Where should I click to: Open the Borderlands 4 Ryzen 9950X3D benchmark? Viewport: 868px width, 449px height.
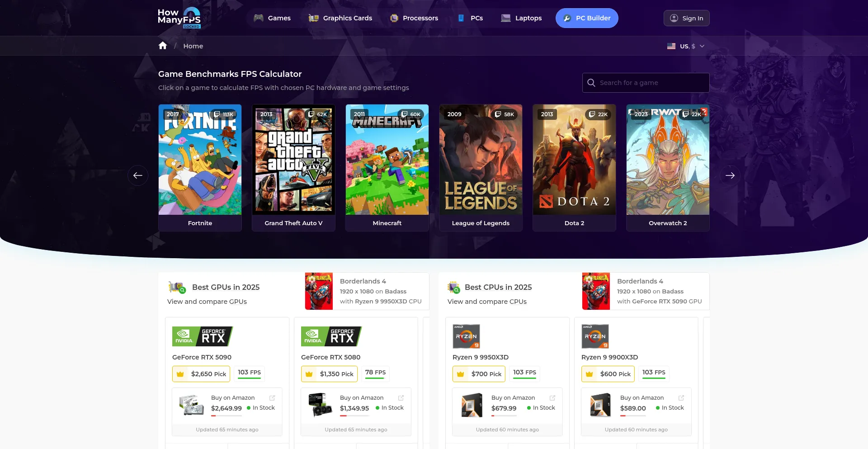click(367, 291)
